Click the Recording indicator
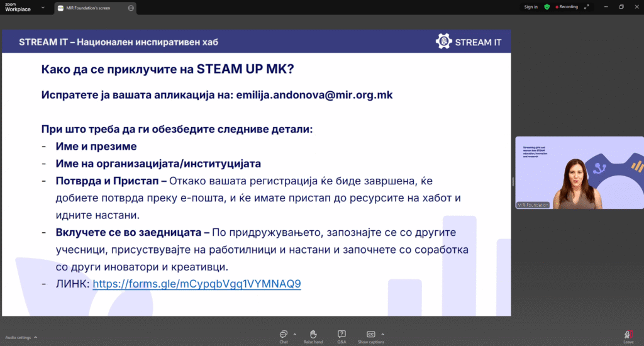This screenshot has height=346, width=644. click(x=567, y=7)
